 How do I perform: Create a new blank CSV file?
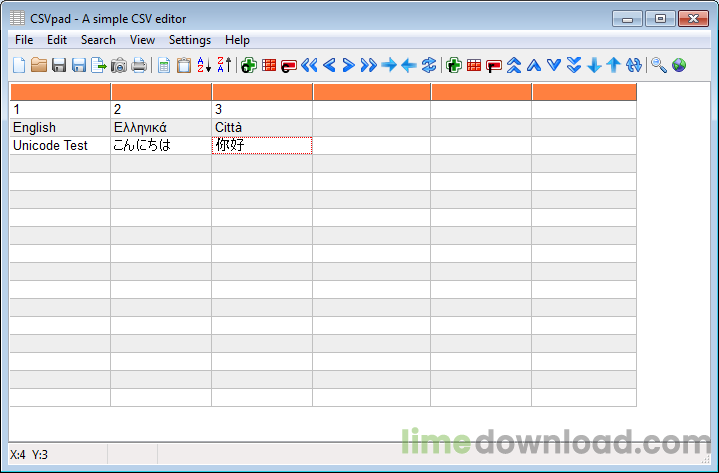(19, 66)
